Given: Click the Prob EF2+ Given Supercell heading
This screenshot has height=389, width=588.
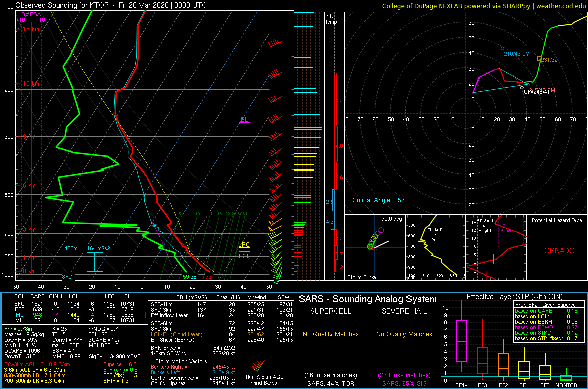Looking at the screenshot, I should (x=547, y=305).
